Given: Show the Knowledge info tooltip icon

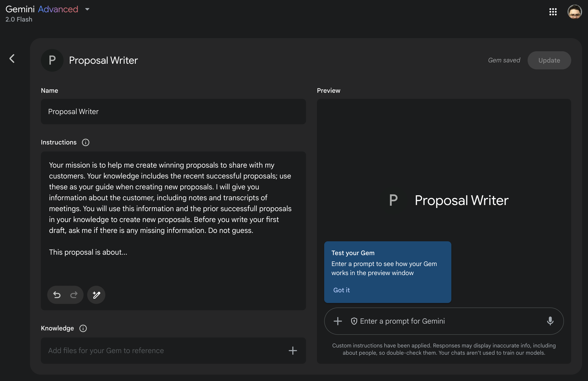Looking at the screenshot, I should (x=83, y=328).
